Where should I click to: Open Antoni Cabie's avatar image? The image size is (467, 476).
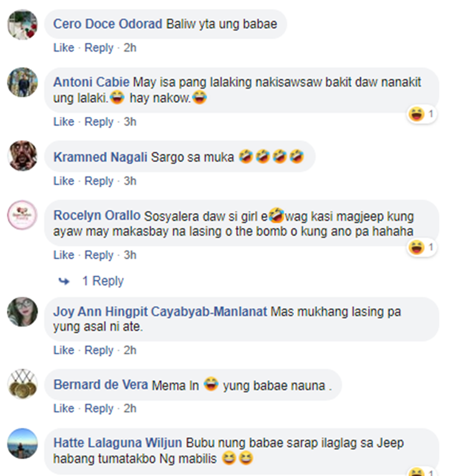22,82
